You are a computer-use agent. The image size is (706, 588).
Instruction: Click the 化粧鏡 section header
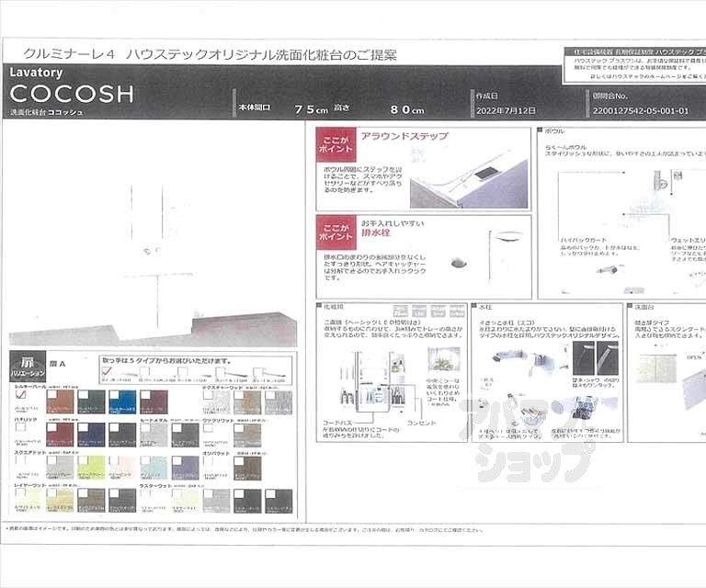pos(329,308)
